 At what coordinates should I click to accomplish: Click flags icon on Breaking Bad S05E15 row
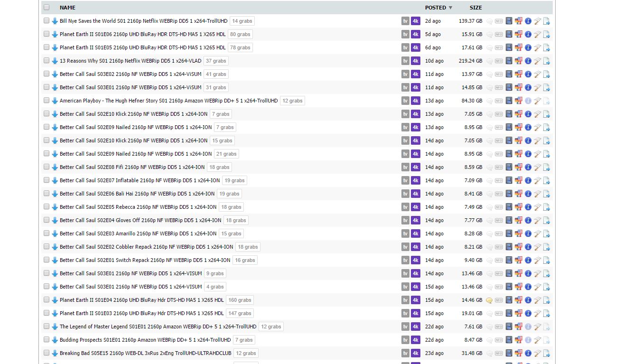coord(519,353)
